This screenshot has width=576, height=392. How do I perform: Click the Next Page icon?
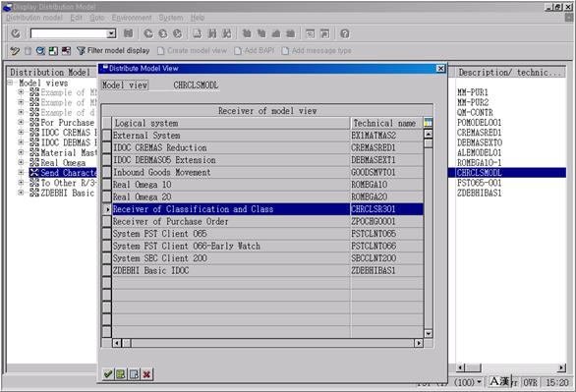(276, 33)
